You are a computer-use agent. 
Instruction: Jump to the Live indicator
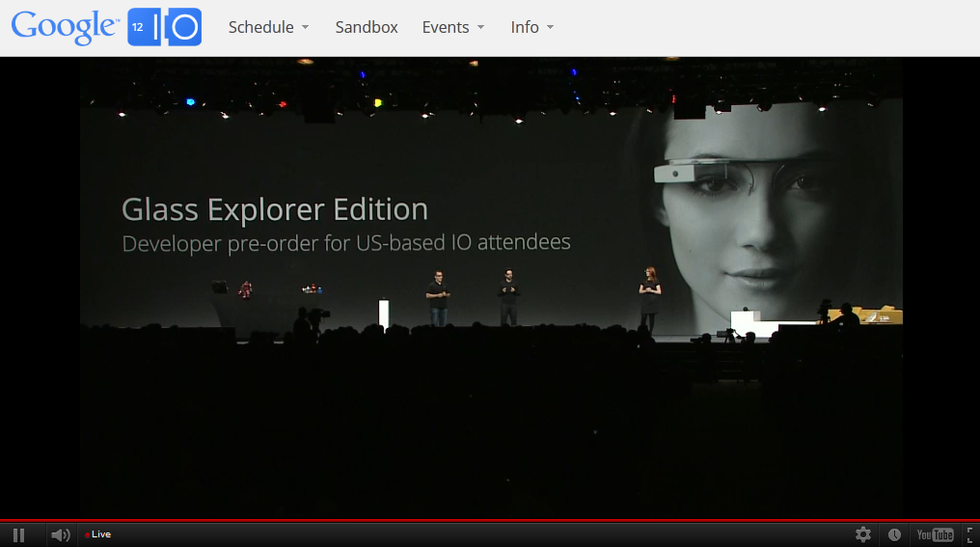pyautogui.click(x=97, y=534)
